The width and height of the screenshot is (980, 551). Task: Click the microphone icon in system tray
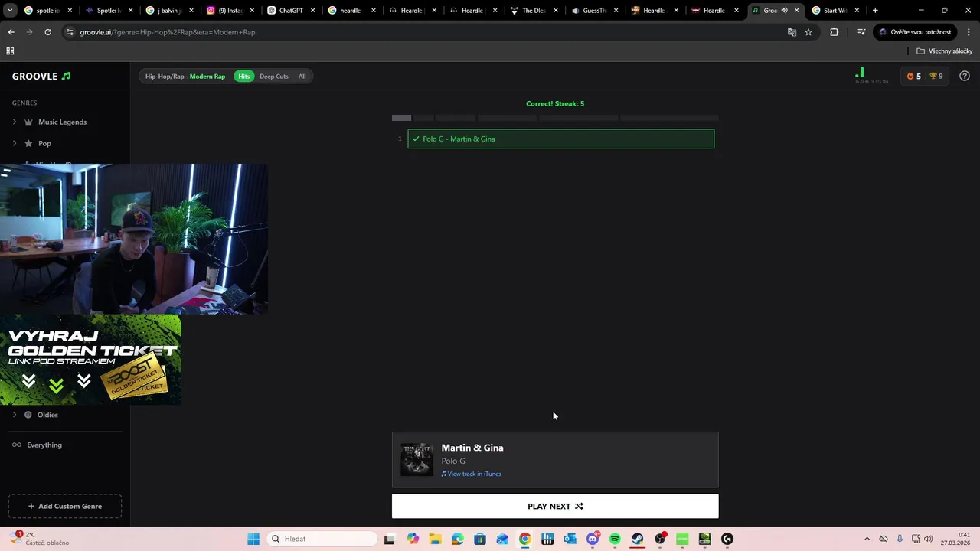[x=900, y=539]
